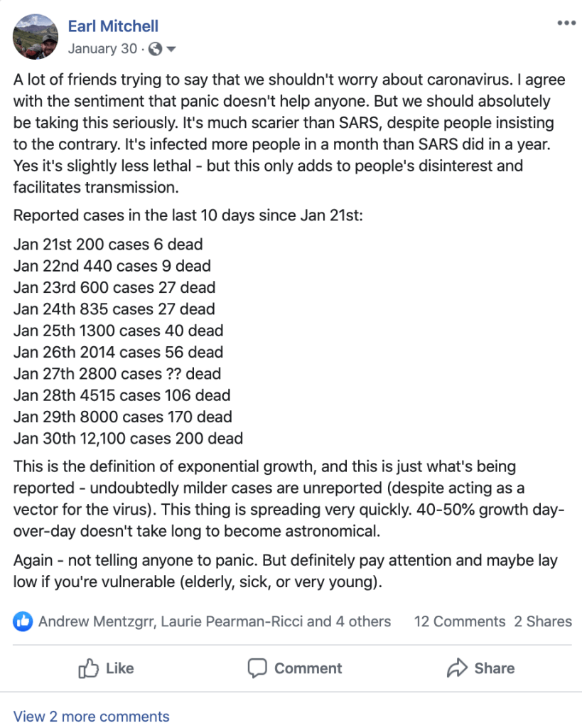Open the 12 Comments count
Screen dimensions: 582x728
coord(459,621)
